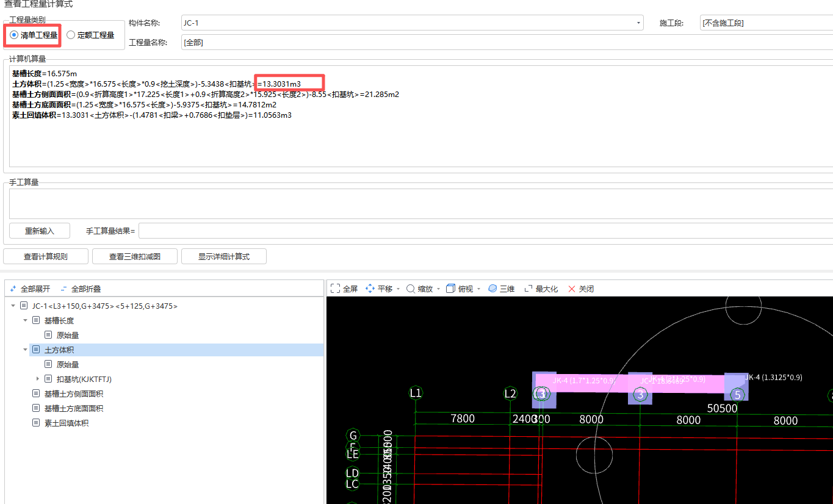Click the L2 axis bubble in drawing
This screenshot has height=504, width=833.
(510, 393)
